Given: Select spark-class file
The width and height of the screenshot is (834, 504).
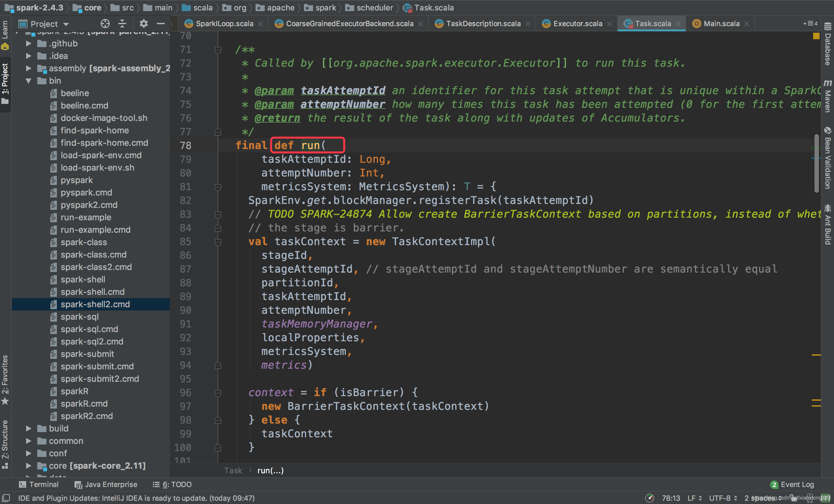Looking at the screenshot, I should click(84, 242).
